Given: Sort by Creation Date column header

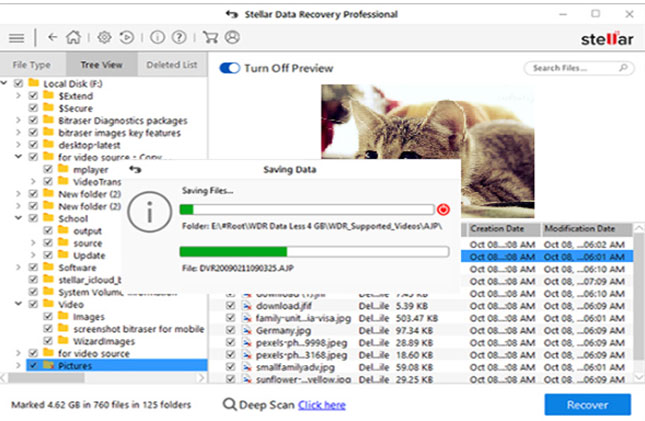Looking at the screenshot, I should coord(503,229).
